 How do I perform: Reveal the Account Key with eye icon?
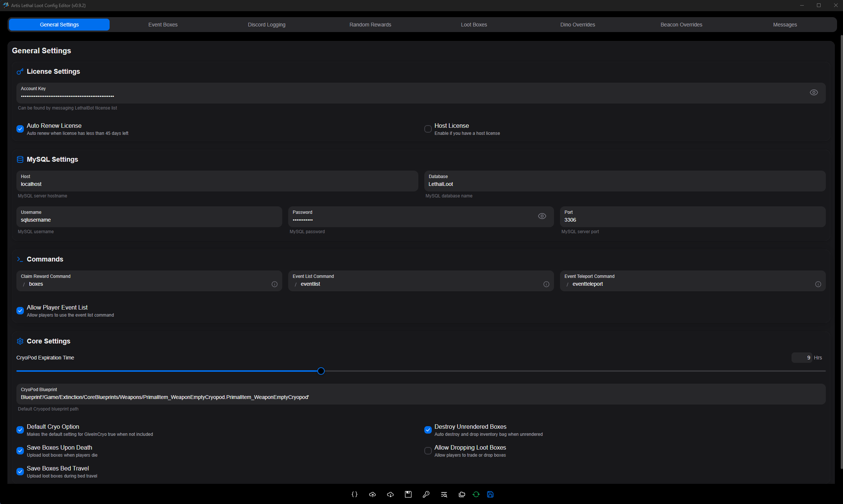(x=814, y=92)
